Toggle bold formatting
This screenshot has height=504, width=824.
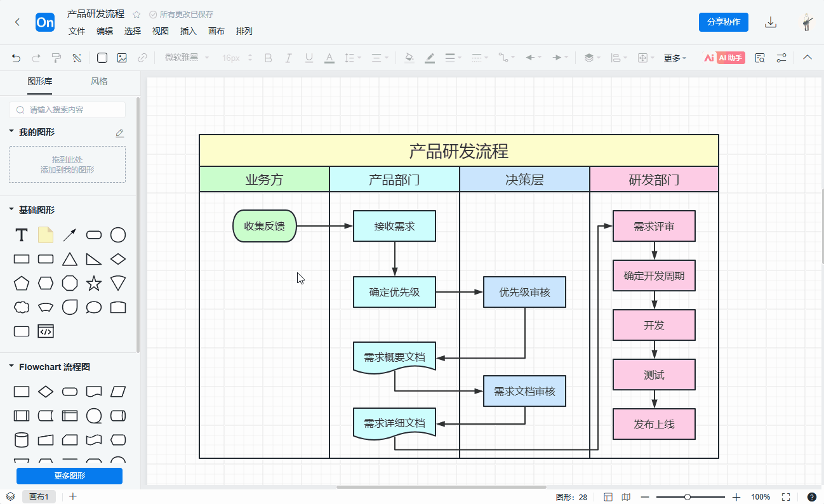(x=268, y=58)
